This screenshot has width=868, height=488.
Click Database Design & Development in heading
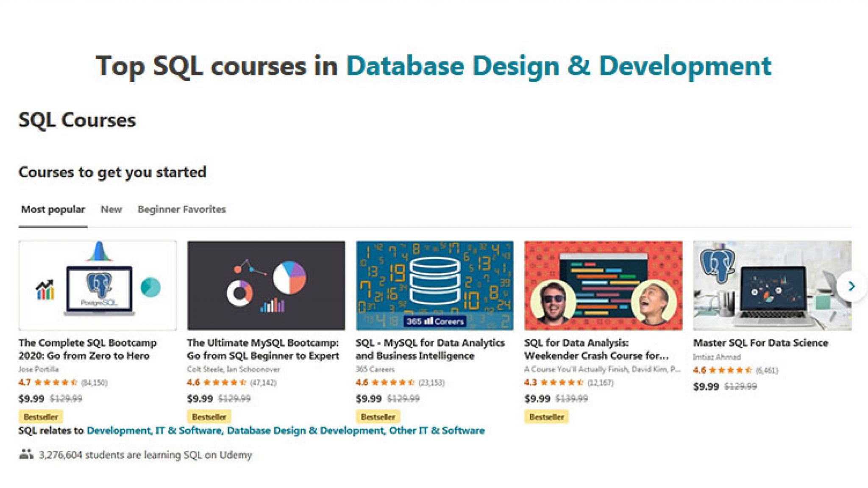[559, 66]
